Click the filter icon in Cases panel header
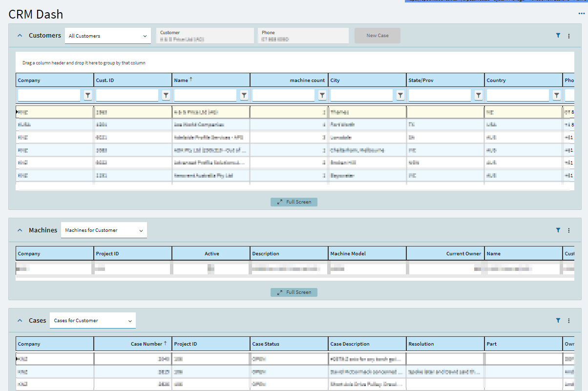Image resolution: width=588 pixels, height=391 pixels. pos(558,321)
